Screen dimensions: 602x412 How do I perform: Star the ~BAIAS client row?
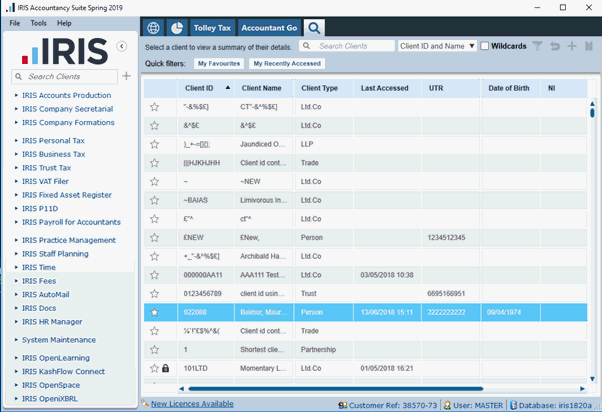coord(154,200)
